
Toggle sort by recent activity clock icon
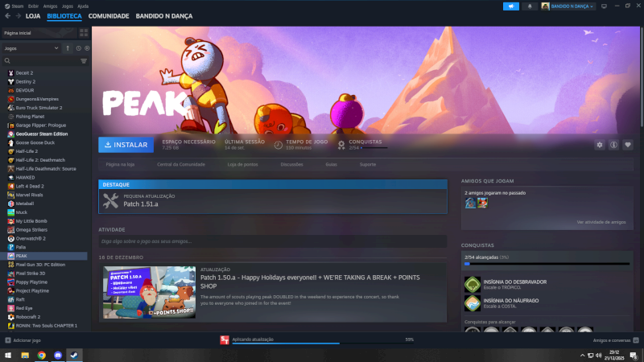coord(78,48)
